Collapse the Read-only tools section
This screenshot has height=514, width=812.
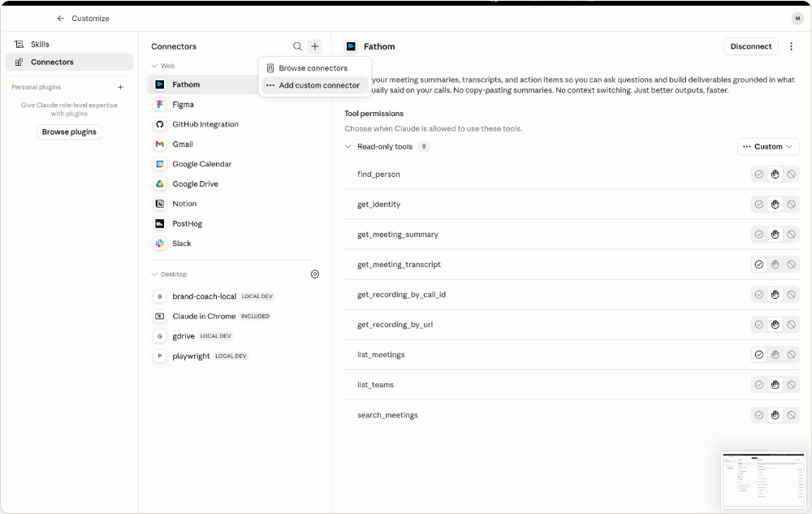(x=348, y=147)
